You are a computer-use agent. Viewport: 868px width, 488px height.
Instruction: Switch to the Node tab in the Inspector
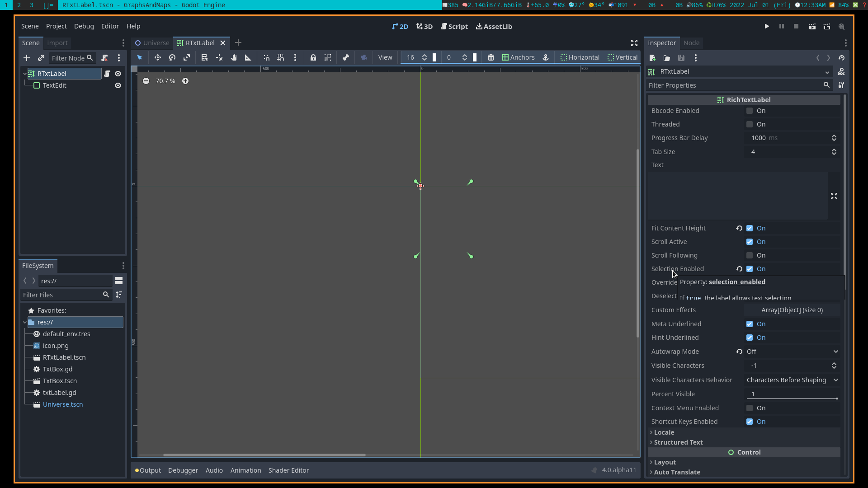[x=692, y=43]
